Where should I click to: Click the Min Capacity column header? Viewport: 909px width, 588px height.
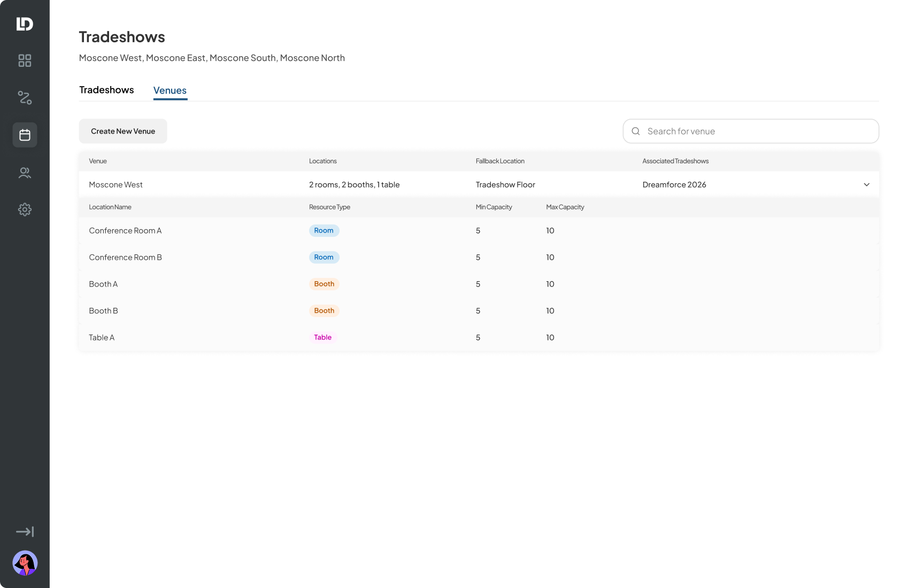[x=494, y=207]
